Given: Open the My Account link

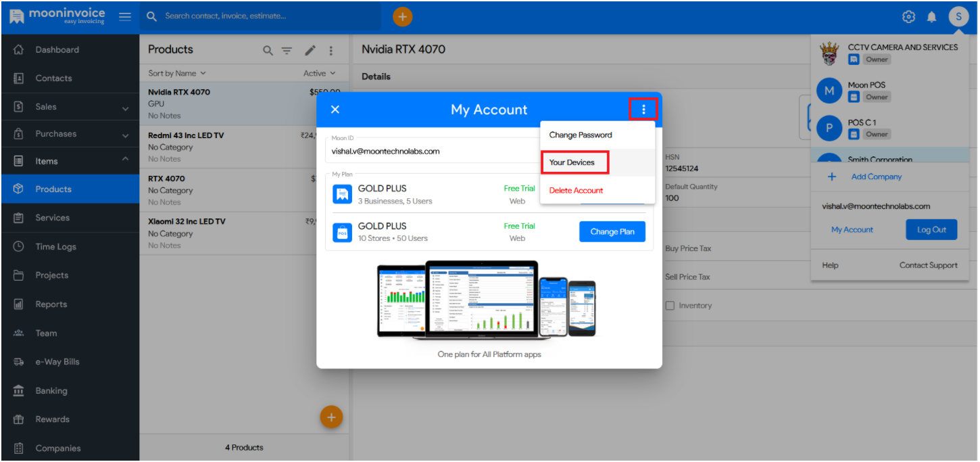Looking at the screenshot, I should click(x=852, y=229).
